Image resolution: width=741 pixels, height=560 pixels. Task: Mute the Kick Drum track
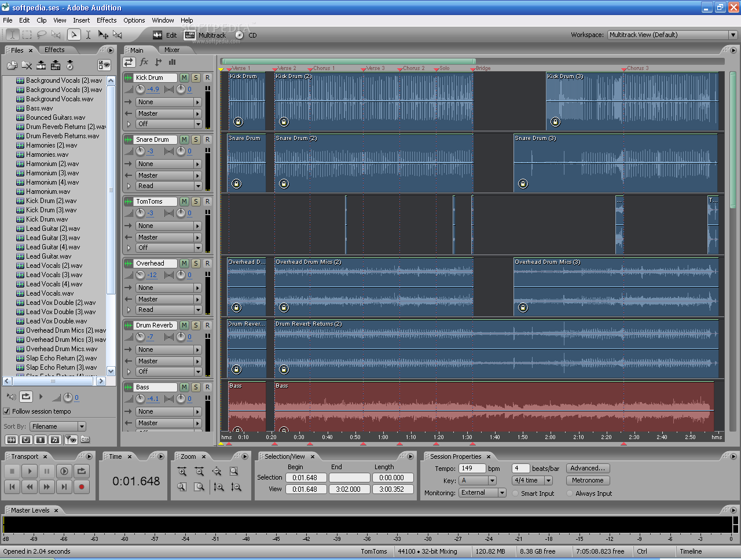click(184, 78)
